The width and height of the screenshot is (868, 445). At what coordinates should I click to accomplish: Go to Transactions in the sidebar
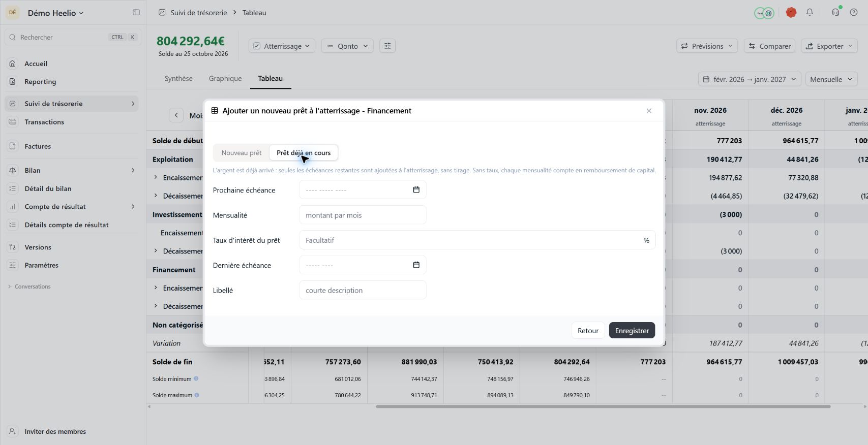click(72, 122)
